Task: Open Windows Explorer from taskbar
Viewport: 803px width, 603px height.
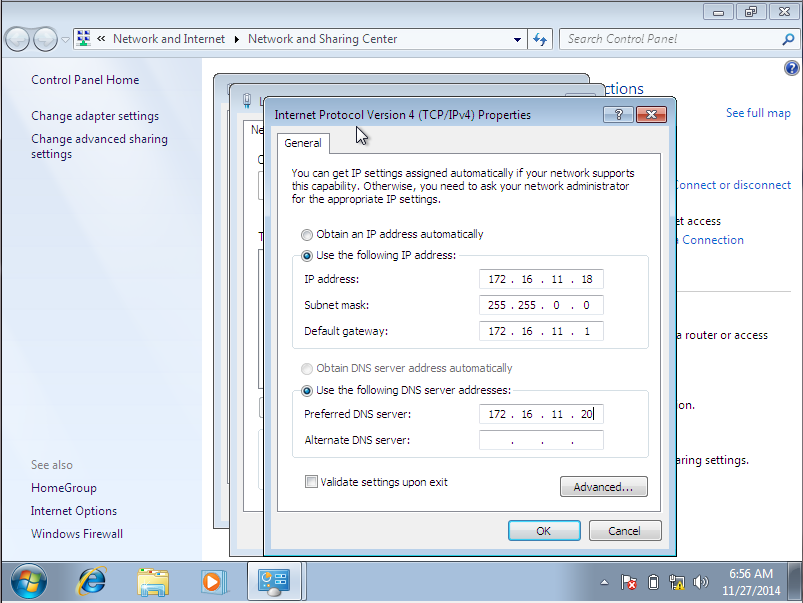Action: (x=153, y=581)
